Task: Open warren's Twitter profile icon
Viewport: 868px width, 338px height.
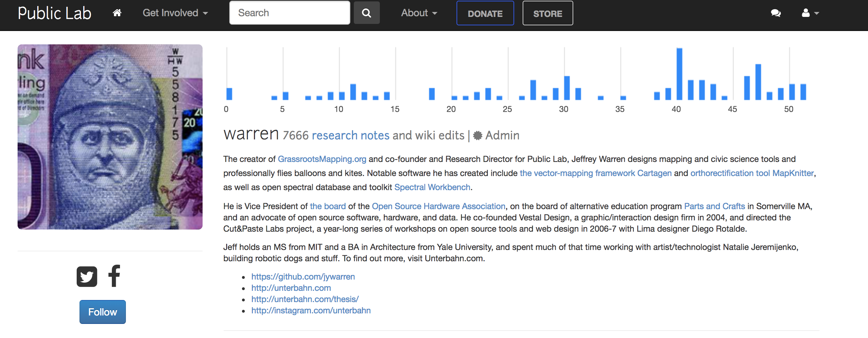Action: click(x=87, y=276)
